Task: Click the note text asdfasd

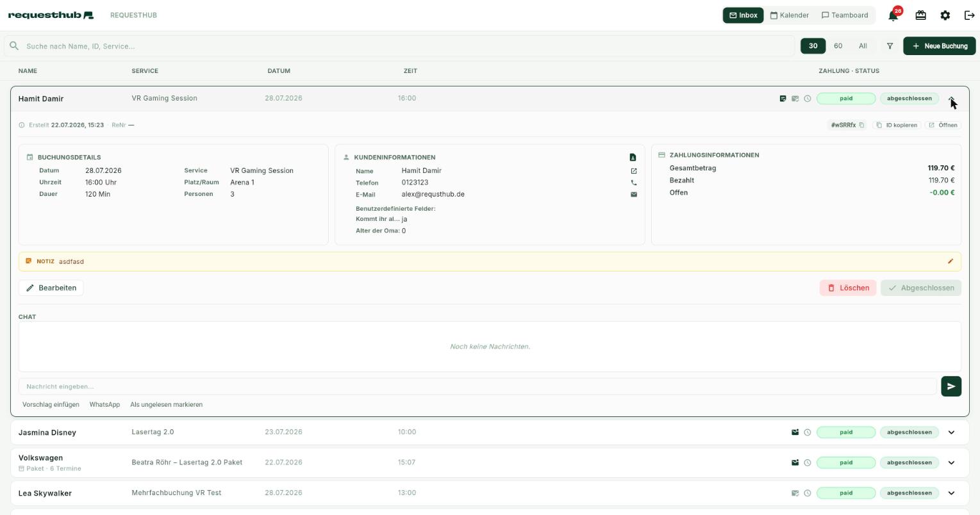Action: click(71, 261)
